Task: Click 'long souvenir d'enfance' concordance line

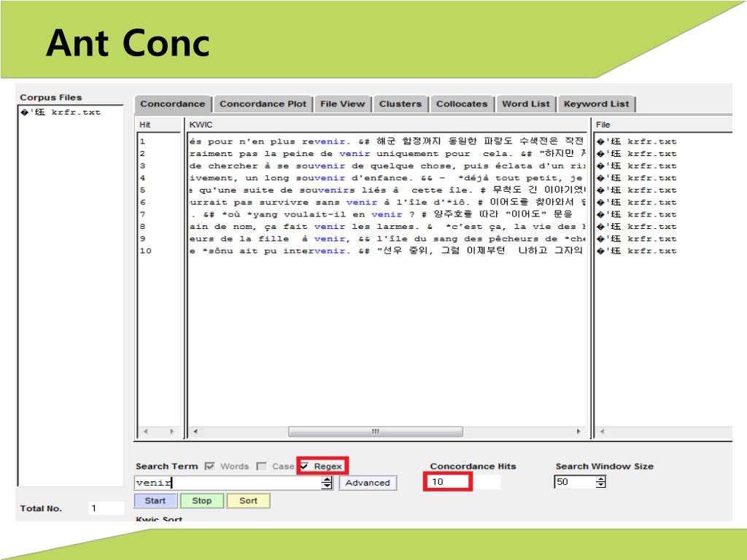Action: click(x=387, y=178)
